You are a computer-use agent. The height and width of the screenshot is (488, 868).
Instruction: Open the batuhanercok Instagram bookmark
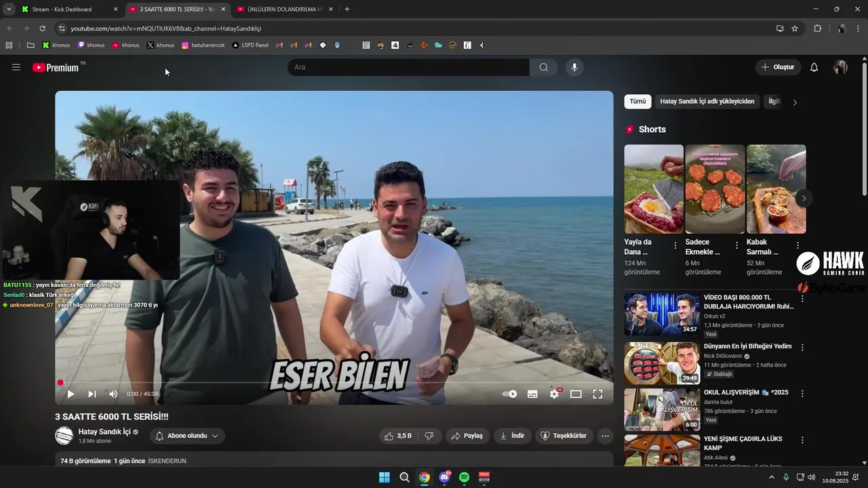[x=203, y=45]
